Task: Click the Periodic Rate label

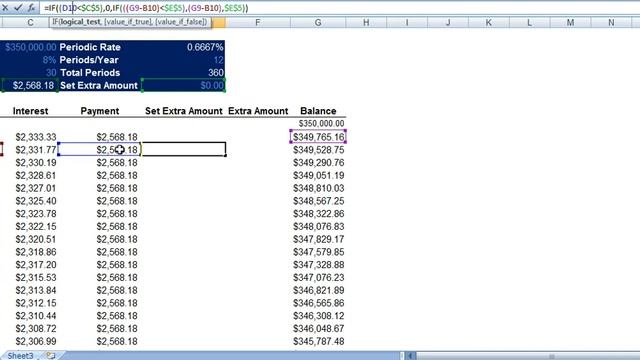Action: pos(90,47)
